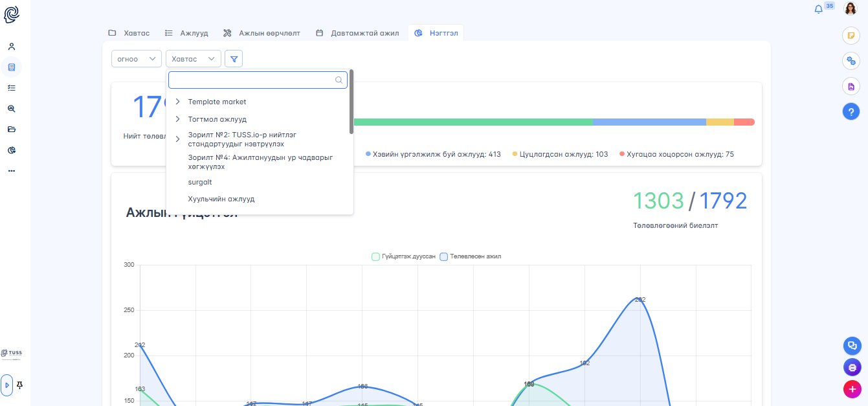Select Хуульчийн ажлууд folder item
The width and height of the screenshot is (868, 406).
pos(221,199)
